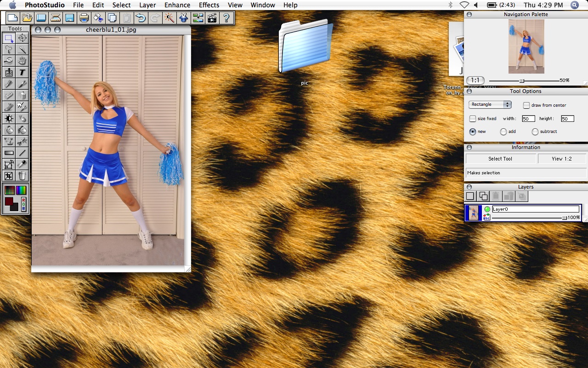Click the width input field in Tool Options
588x368 pixels.
pyautogui.click(x=528, y=119)
